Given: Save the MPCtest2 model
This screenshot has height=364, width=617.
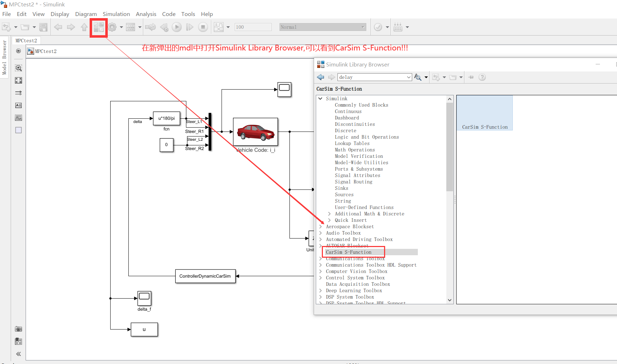Looking at the screenshot, I should (x=43, y=27).
